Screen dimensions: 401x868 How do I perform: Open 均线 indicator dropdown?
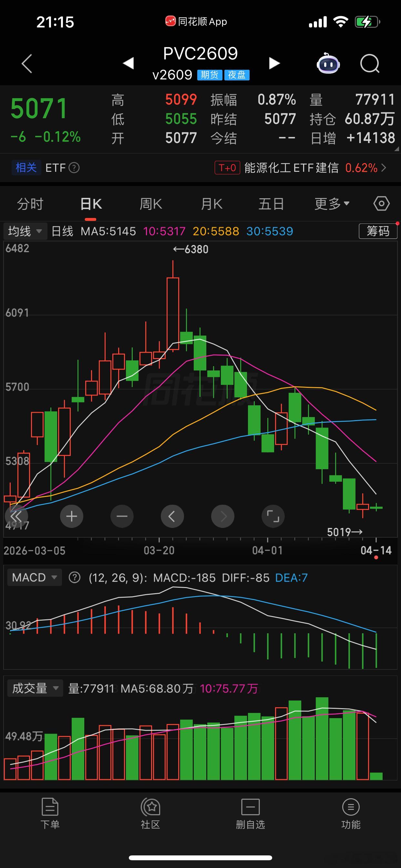tap(25, 231)
